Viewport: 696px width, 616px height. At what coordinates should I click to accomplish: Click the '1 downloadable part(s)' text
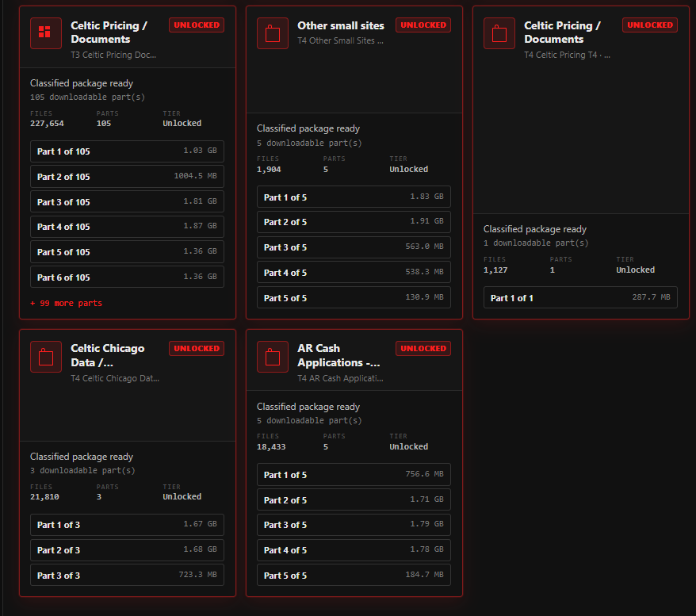pos(536,243)
